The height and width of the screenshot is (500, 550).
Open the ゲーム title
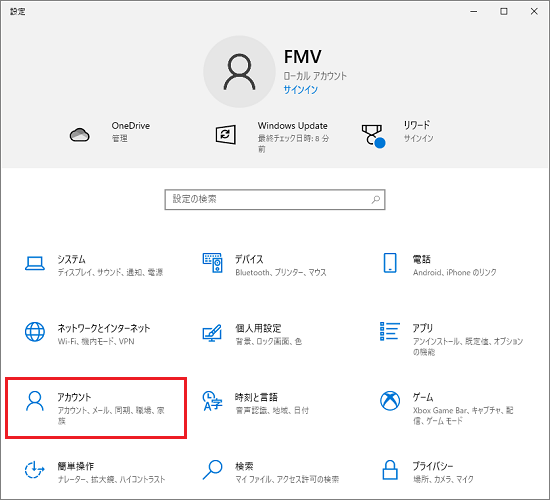click(423, 397)
